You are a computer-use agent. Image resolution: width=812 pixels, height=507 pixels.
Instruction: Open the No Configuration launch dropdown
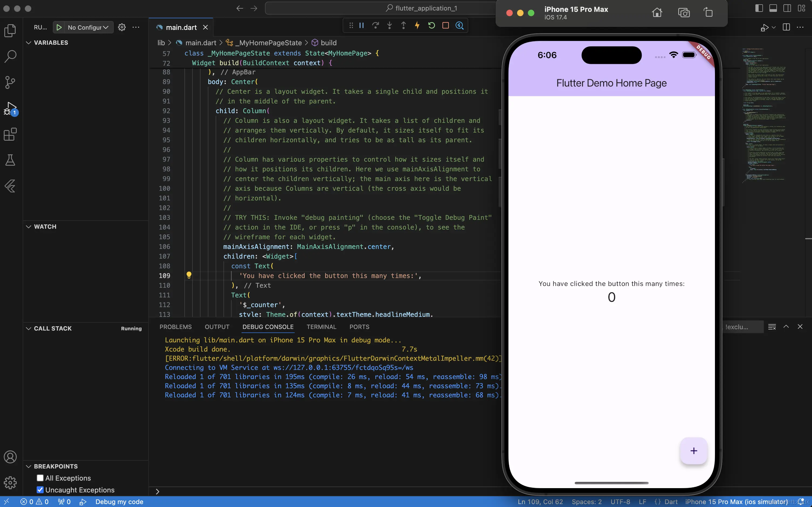point(88,27)
